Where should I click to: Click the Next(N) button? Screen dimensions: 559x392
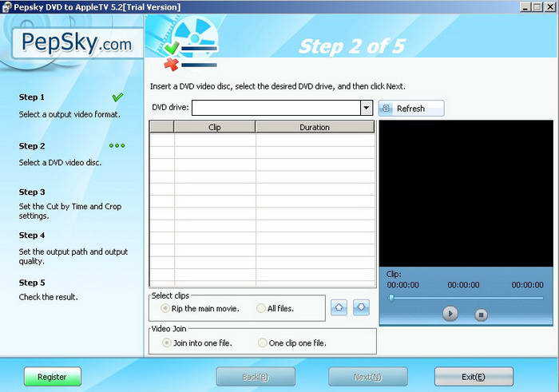click(x=368, y=377)
